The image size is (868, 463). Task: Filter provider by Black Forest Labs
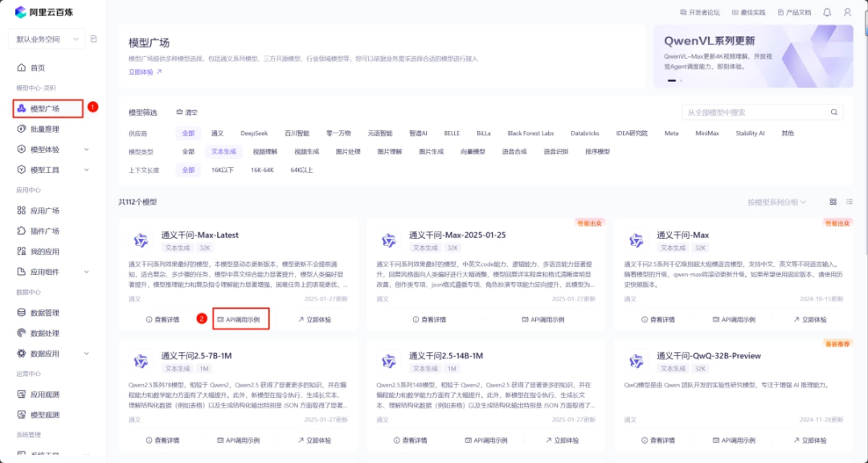point(530,133)
